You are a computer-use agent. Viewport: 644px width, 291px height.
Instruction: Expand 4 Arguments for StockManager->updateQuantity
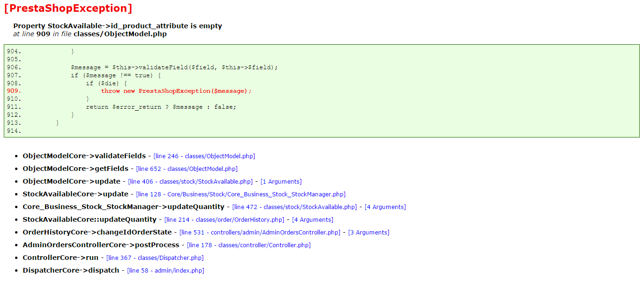[x=385, y=207]
